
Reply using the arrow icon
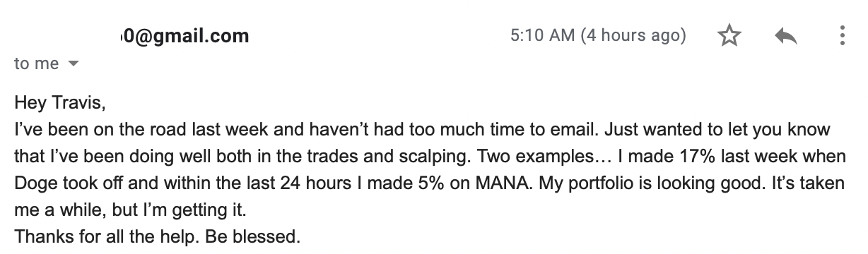coord(786,37)
